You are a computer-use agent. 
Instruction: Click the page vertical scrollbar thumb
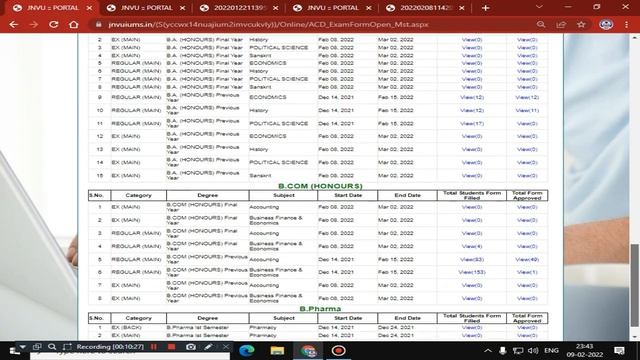pos(635,285)
